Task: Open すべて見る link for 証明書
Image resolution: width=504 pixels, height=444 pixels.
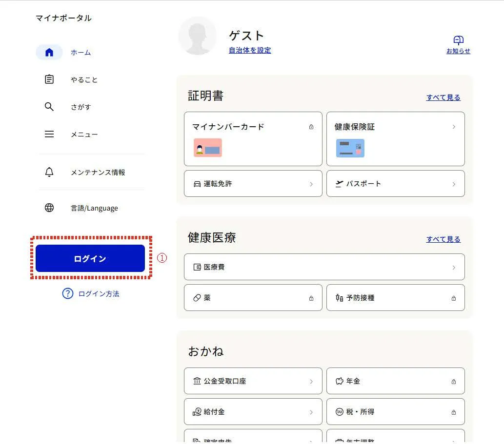Action: [443, 97]
